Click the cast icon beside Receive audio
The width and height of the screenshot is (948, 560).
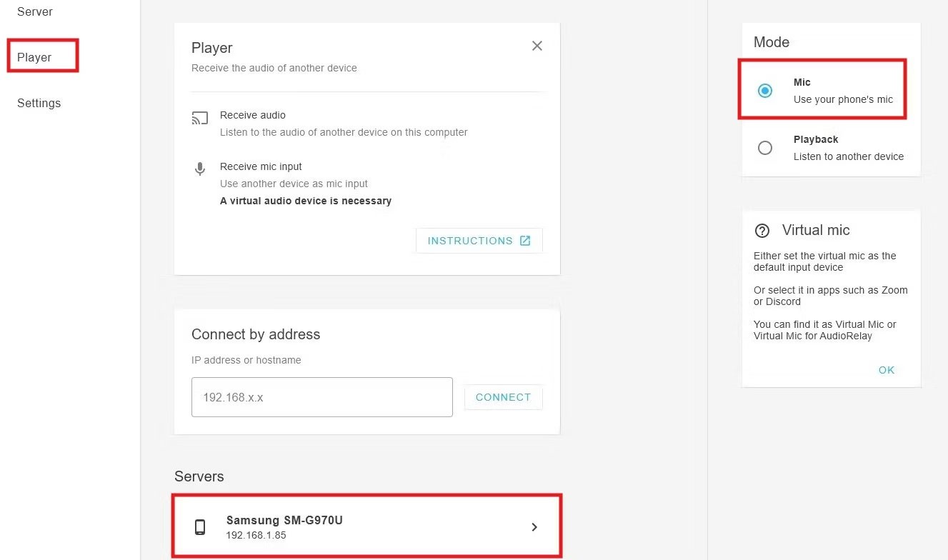click(200, 119)
